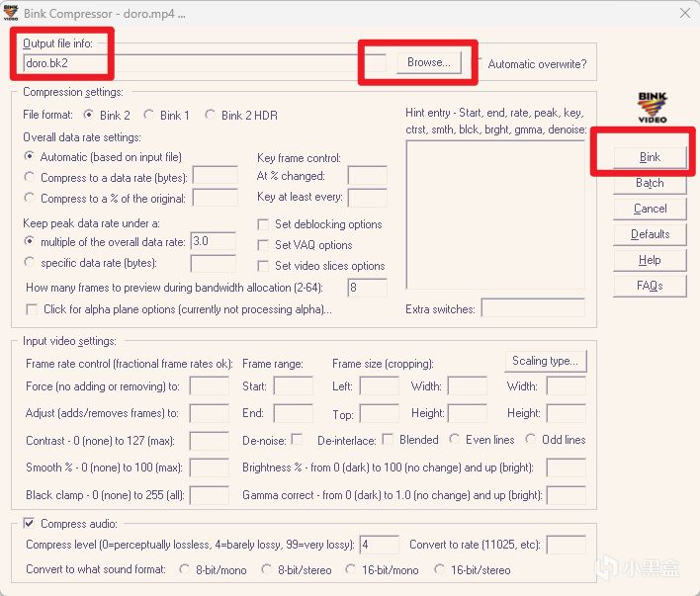Open the Scaling type... button
This screenshot has height=596, width=700.
[545, 361]
